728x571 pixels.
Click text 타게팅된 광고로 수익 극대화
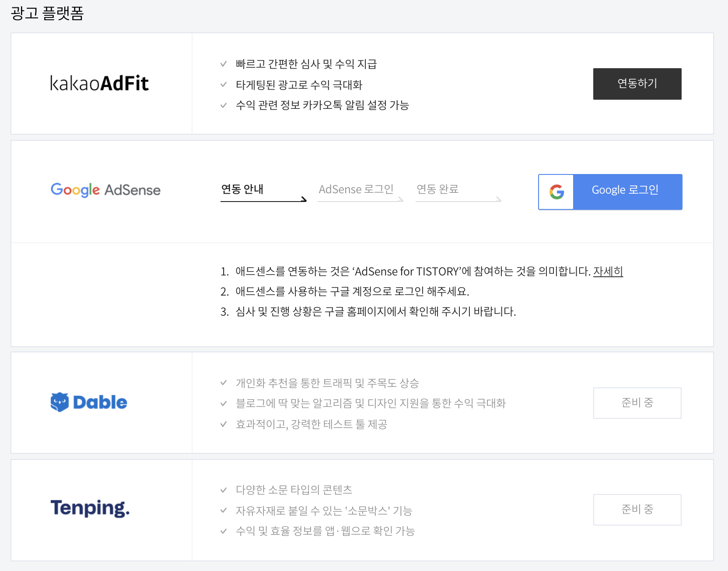pyautogui.click(x=299, y=85)
